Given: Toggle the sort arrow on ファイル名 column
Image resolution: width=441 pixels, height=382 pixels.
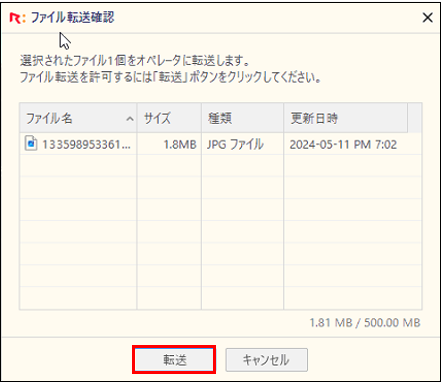Looking at the screenshot, I should coord(130,118).
